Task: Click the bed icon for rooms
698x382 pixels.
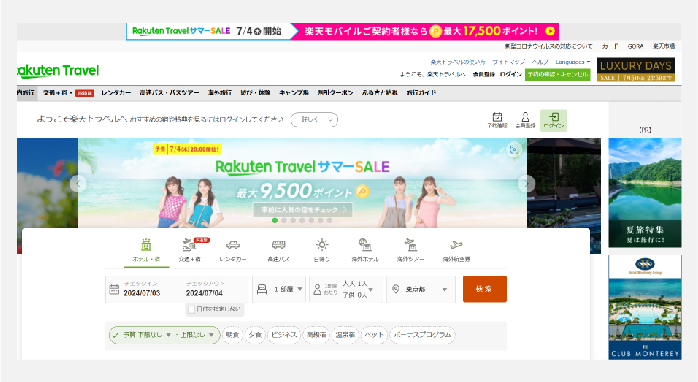Action: [x=262, y=289]
